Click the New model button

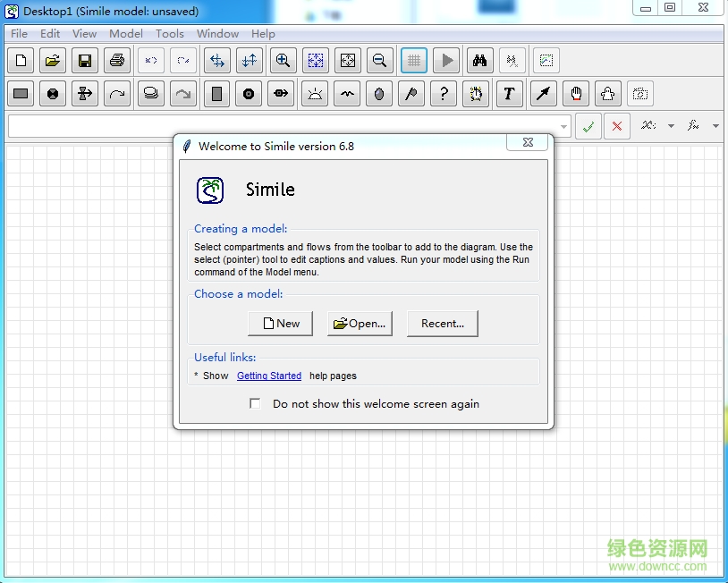(x=280, y=324)
